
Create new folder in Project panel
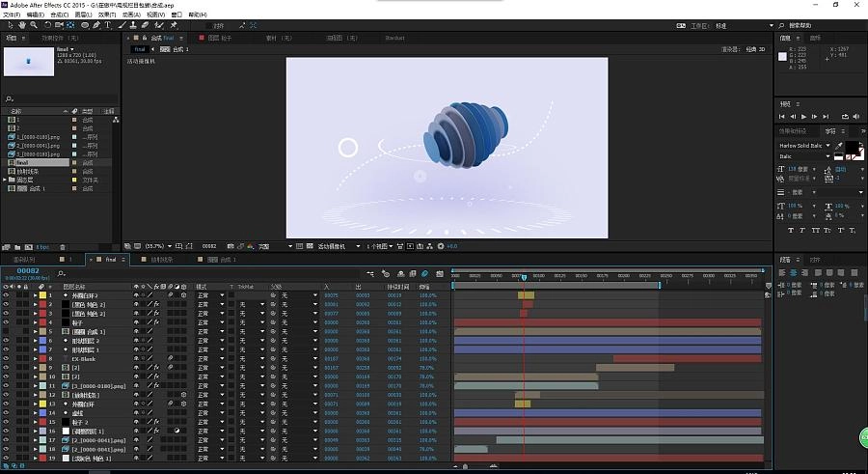click(17, 246)
